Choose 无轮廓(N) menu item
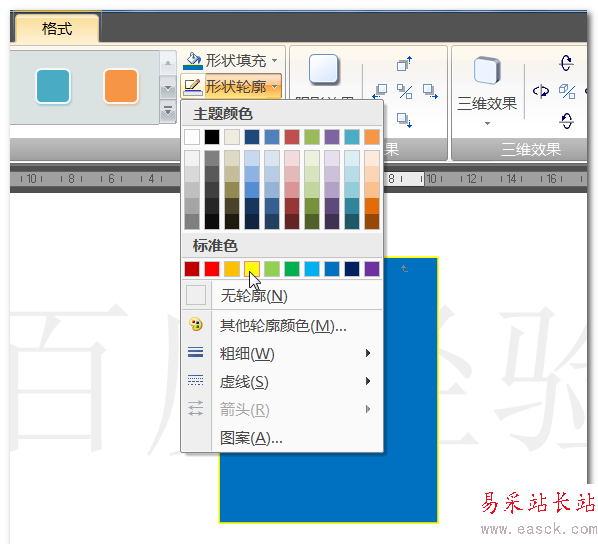 point(282,296)
